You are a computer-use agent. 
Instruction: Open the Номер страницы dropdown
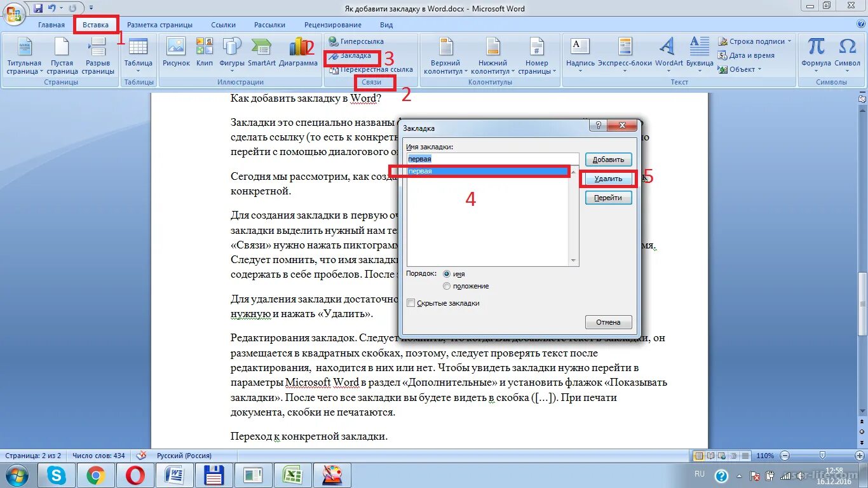[537, 57]
